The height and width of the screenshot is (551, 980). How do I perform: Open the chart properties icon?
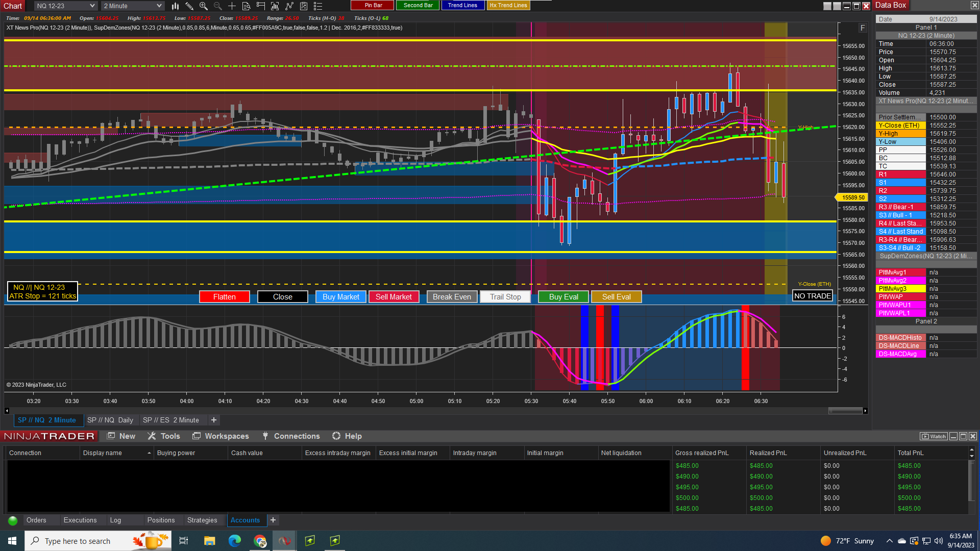point(304,6)
